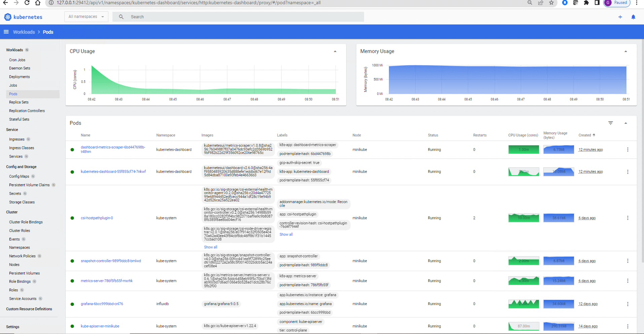Click the browser side panel icon

(597, 3)
